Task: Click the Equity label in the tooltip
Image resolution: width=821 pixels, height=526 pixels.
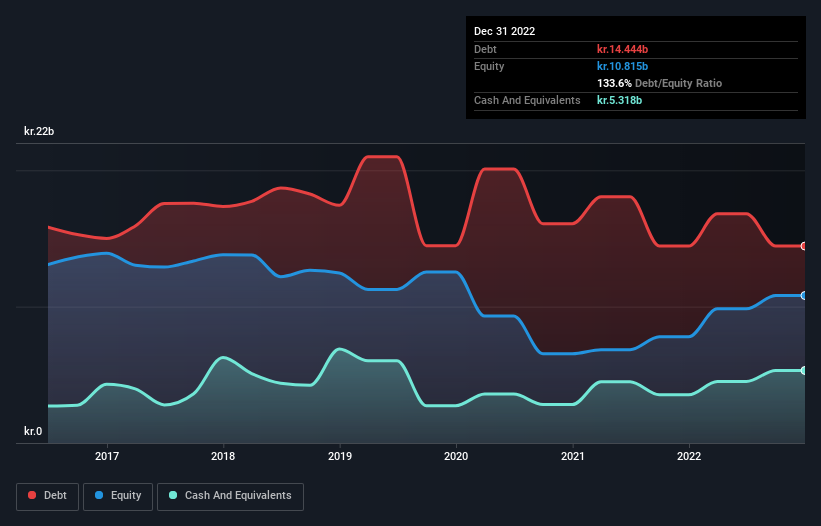Action: pyautogui.click(x=489, y=66)
